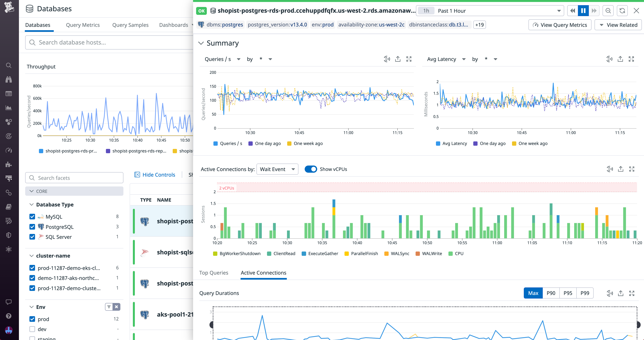Disable the Show vCPUs toggle
The height and width of the screenshot is (340, 644).
pyautogui.click(x=311, y=169)
